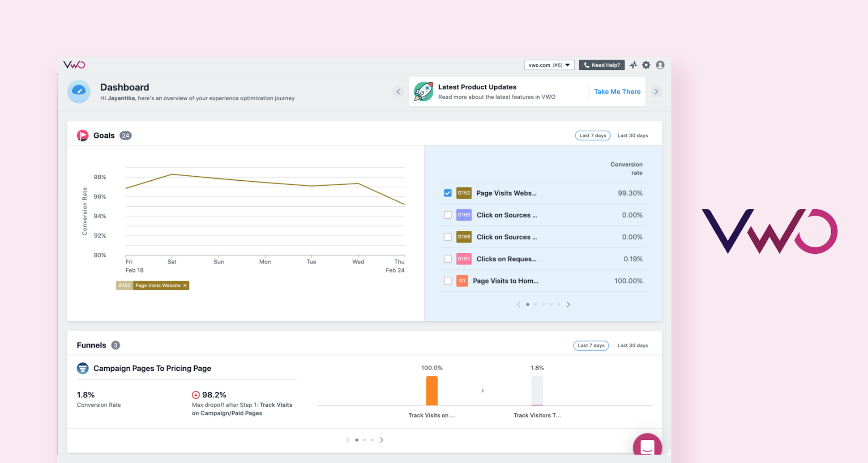Click the rocket Latest Product Updates icon

(423, 91)
